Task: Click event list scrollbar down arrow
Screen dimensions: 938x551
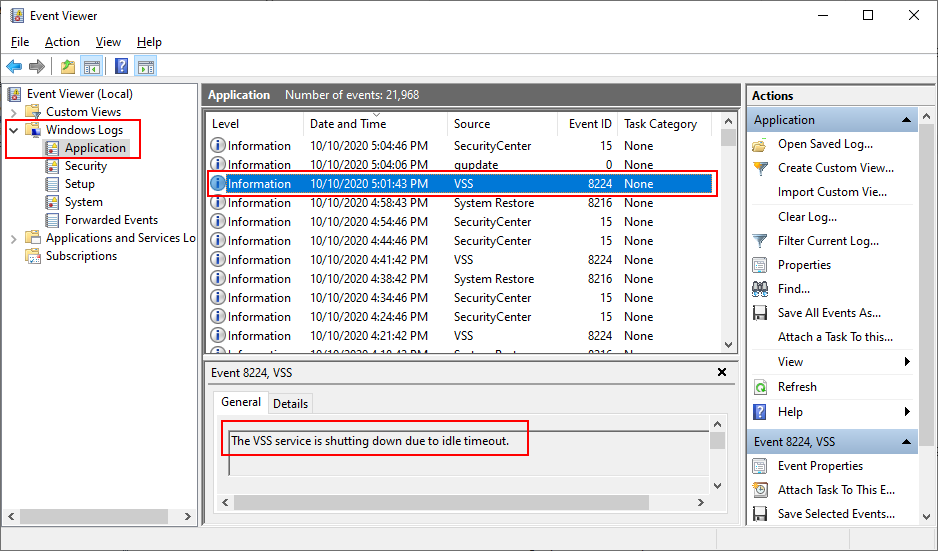Action: coord(728,345)
